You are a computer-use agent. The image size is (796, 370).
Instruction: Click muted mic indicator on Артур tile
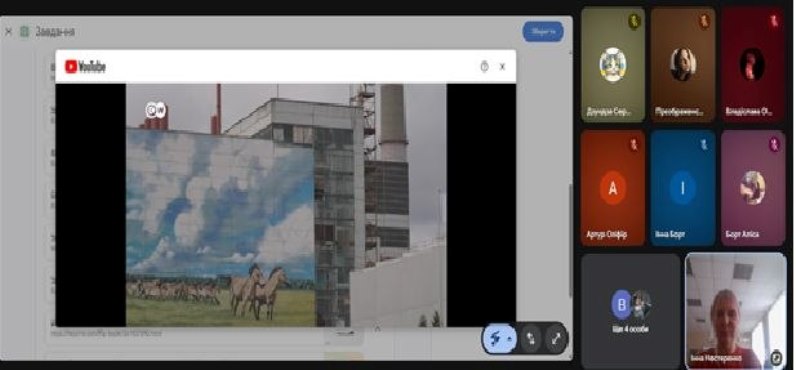pyautogui.click(x=633, y=145)
